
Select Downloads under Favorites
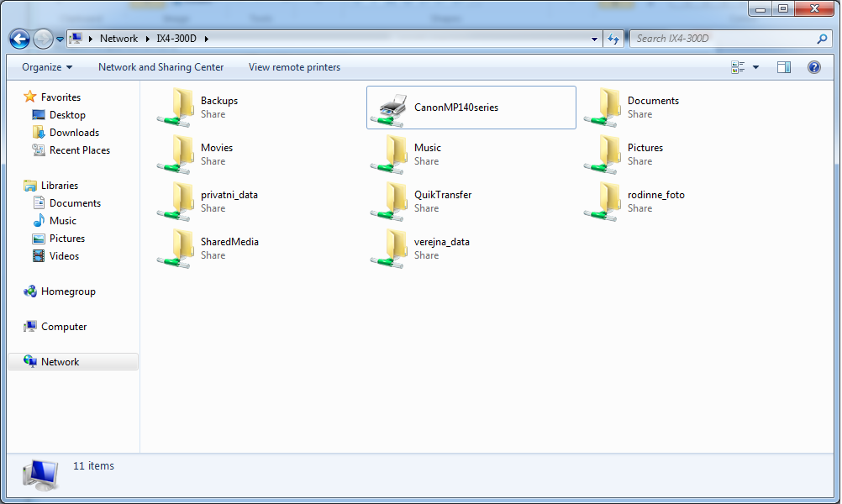click(x=74, y=133)
